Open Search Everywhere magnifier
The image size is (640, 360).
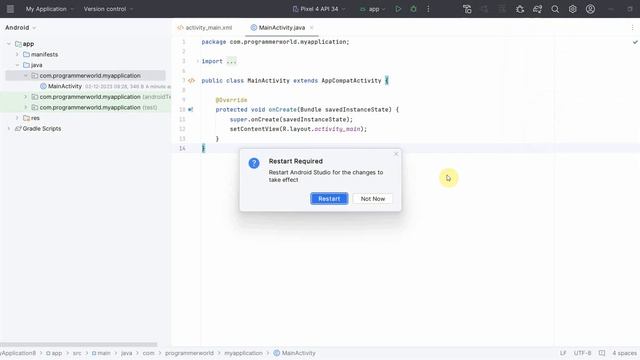(555, 9)
